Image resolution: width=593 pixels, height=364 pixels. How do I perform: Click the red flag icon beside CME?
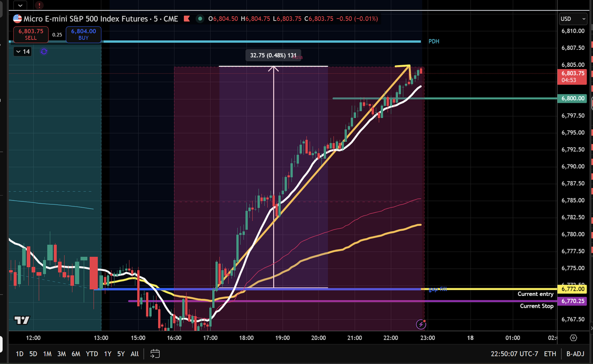pyautogui.click(x=187, y=19)
